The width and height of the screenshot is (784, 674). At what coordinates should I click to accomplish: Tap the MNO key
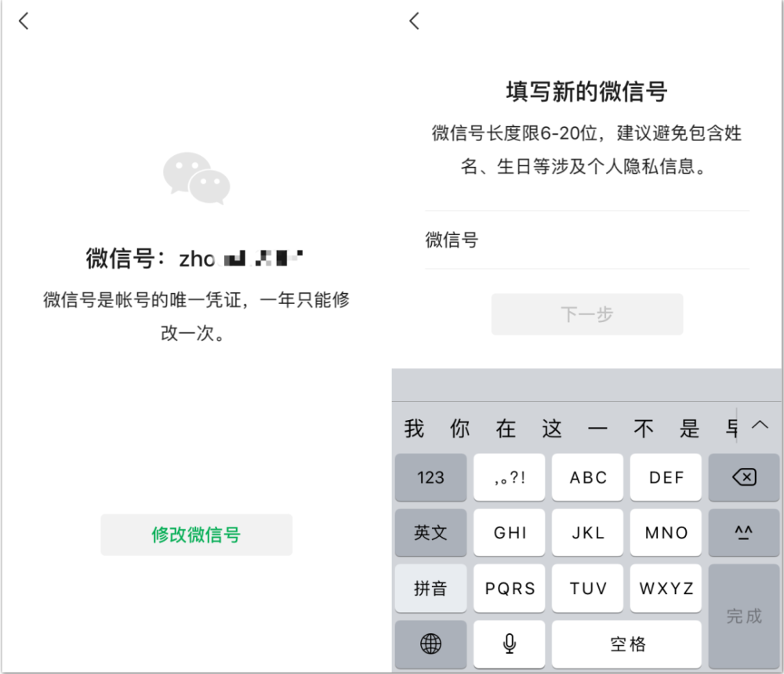[666, 532]
